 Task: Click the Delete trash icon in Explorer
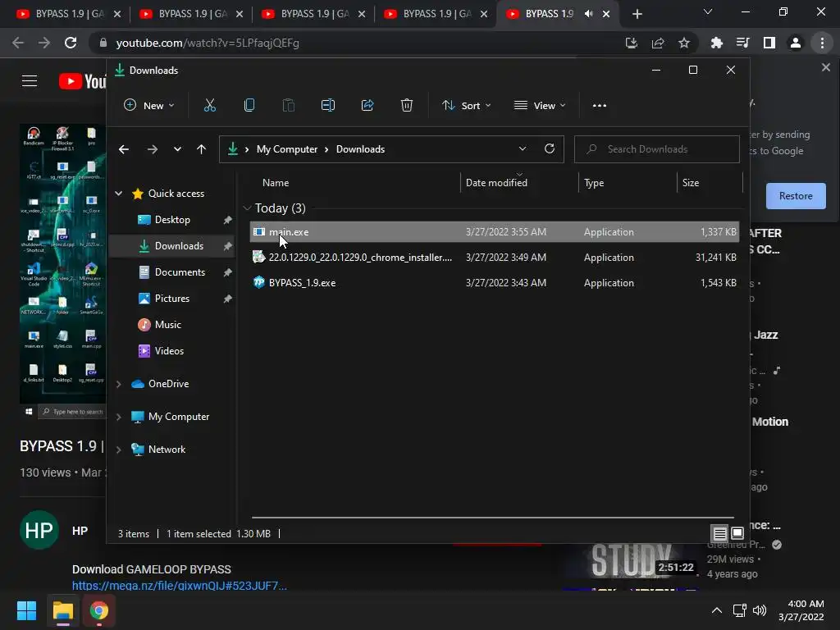pyautogui.click(x=407, y=106)
